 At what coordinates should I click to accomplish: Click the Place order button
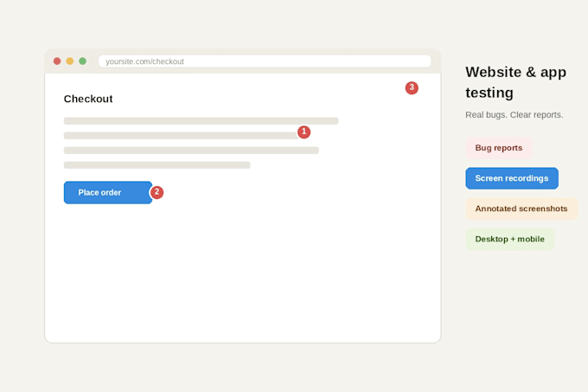108,192
